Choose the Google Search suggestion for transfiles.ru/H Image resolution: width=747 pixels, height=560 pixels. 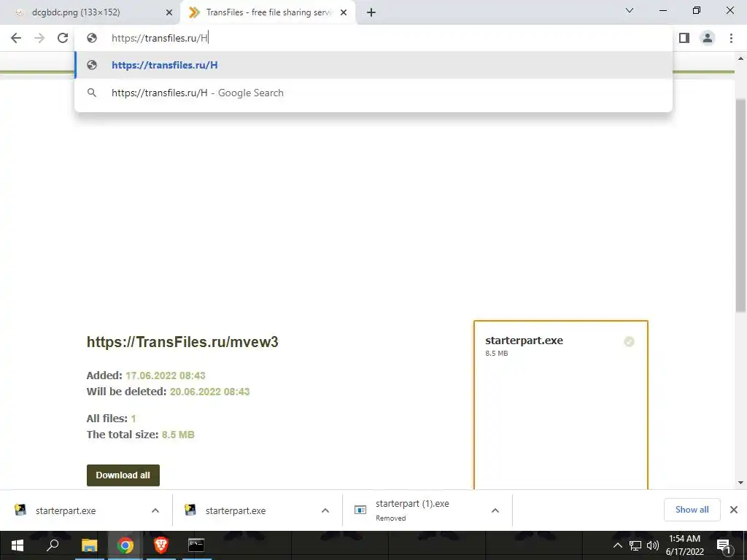coord(373,93)
